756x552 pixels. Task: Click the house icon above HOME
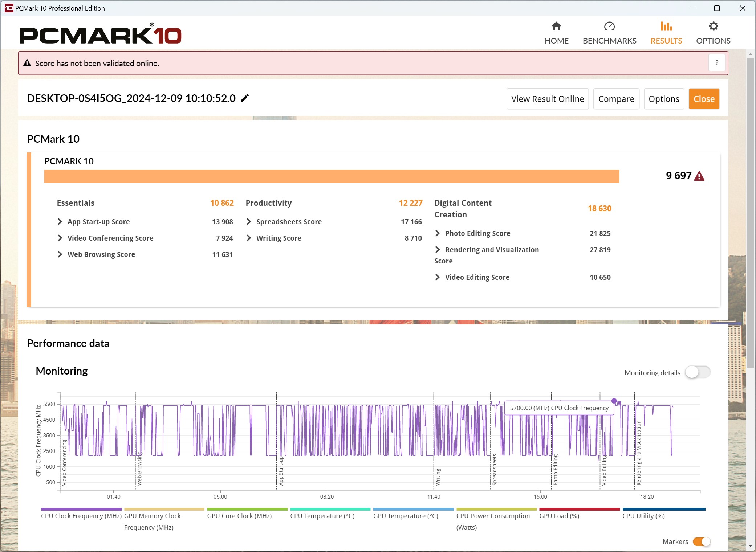556,26
